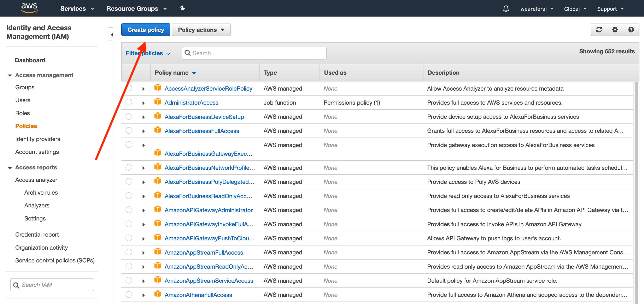Click the AmazonAPIGatewayInvokeFullA box icon
This screenshot has height=304, width=644.
[x=158, y=223]
